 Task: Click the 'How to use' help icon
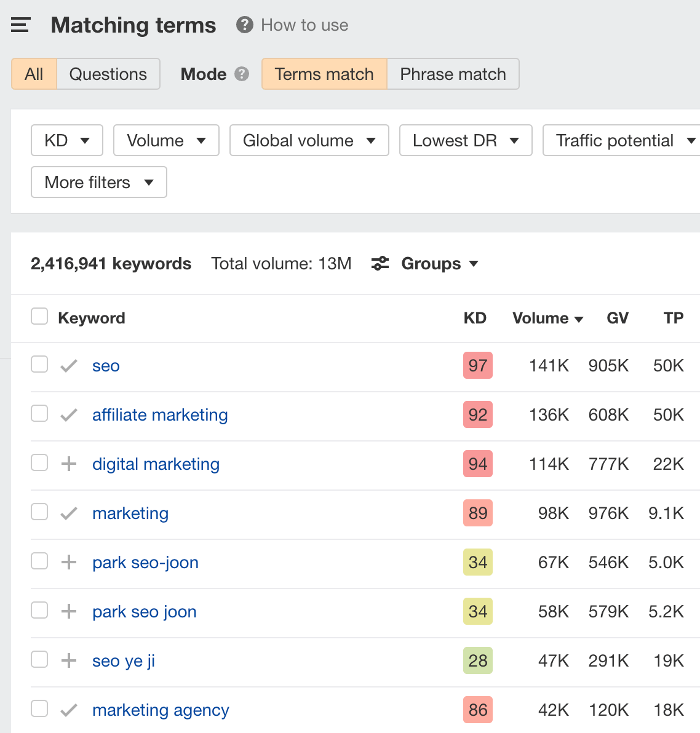pyautogui.click(x=244, y=25)
